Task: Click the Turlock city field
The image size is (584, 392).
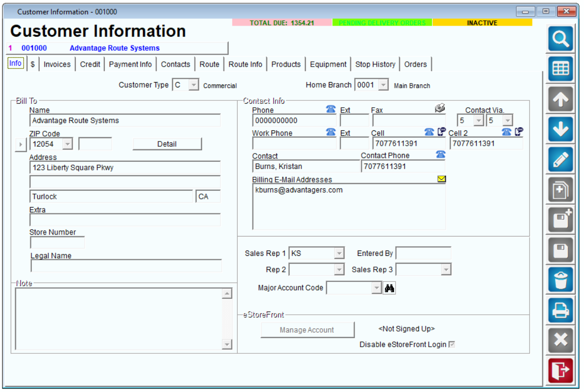Action: pyautogui.click(x=111, y=196)
